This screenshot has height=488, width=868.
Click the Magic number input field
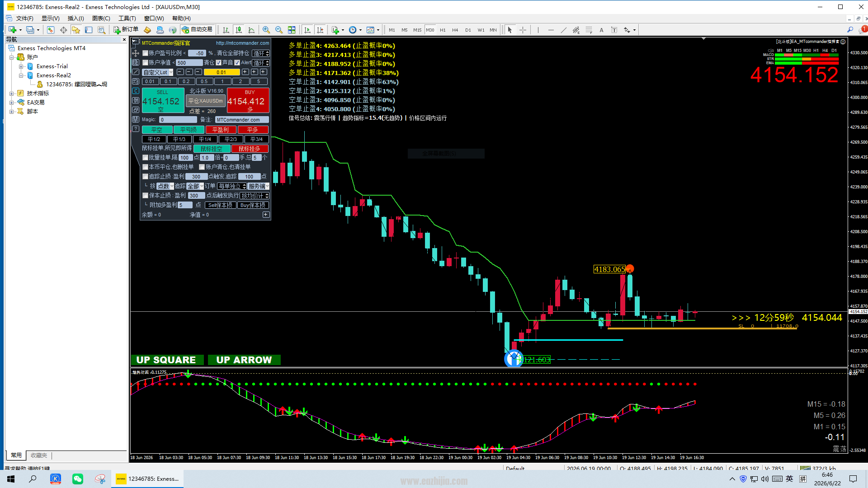[178, 120]
